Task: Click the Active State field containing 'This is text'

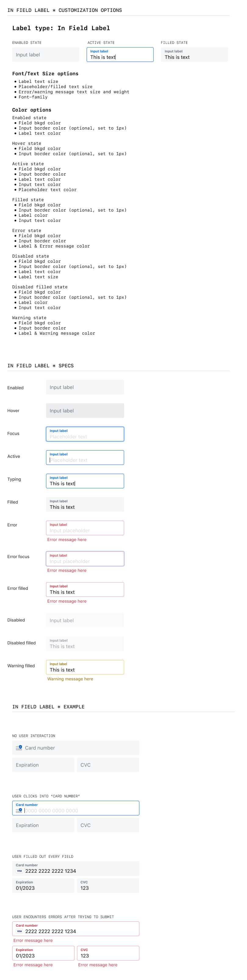Action: click(x=120, y=54)
